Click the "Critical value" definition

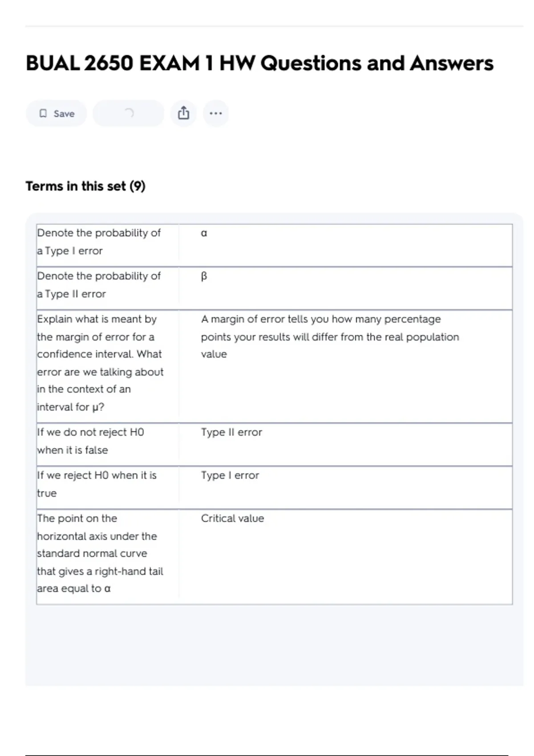click(232, 519)
